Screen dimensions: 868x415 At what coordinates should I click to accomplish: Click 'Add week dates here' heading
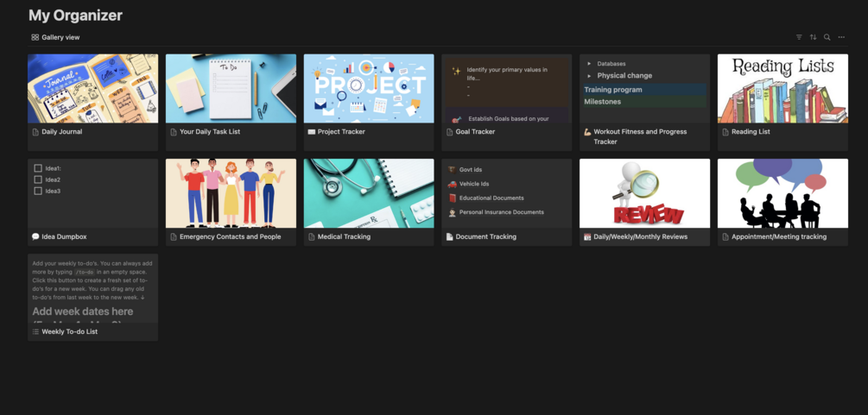pos(83,311)
